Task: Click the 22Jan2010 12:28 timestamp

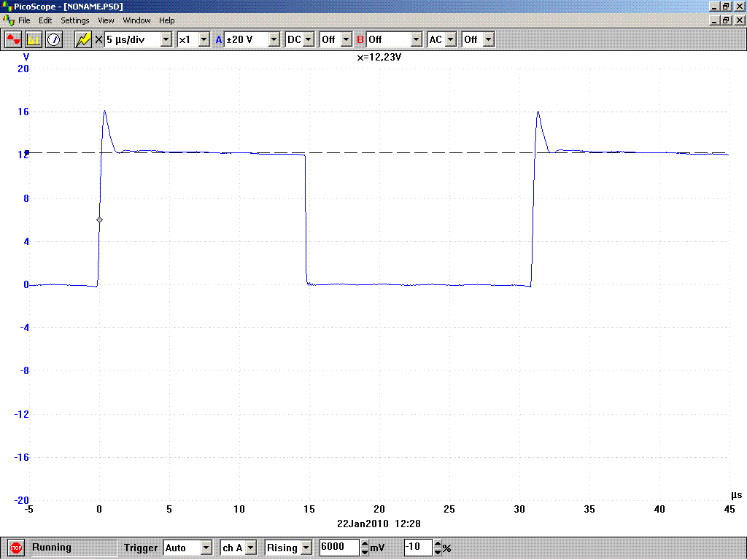Action: pyautogui.click(x=379, y=524)
